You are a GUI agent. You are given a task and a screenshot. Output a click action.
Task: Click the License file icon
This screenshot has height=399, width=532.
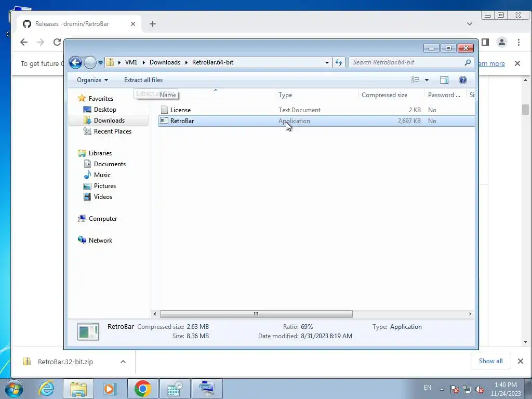[x=164, y=110]
